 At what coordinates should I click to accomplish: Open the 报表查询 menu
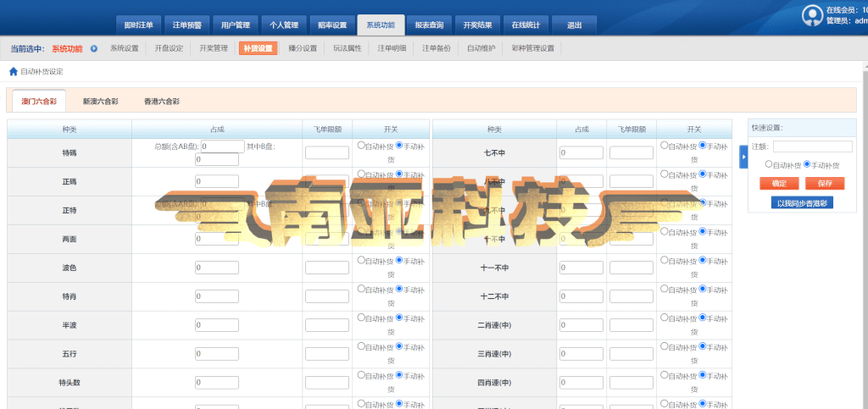[x=429, y=25]
